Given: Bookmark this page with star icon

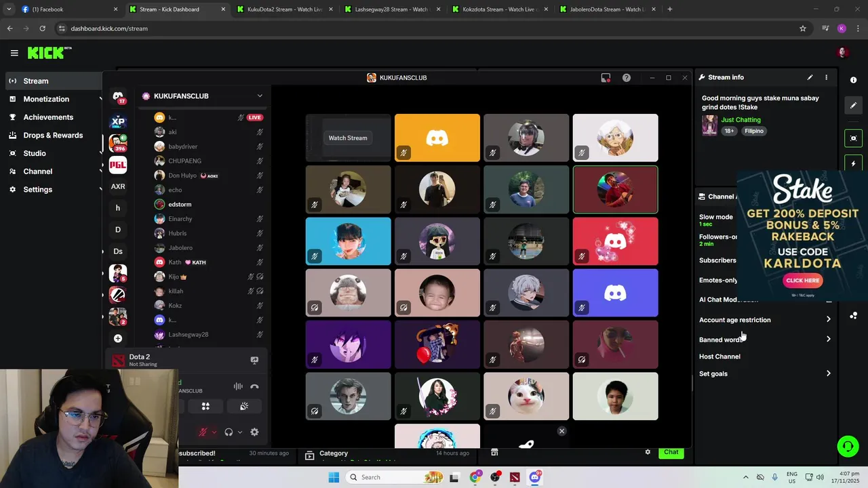Looking at the screenshot, I should 803,28.
